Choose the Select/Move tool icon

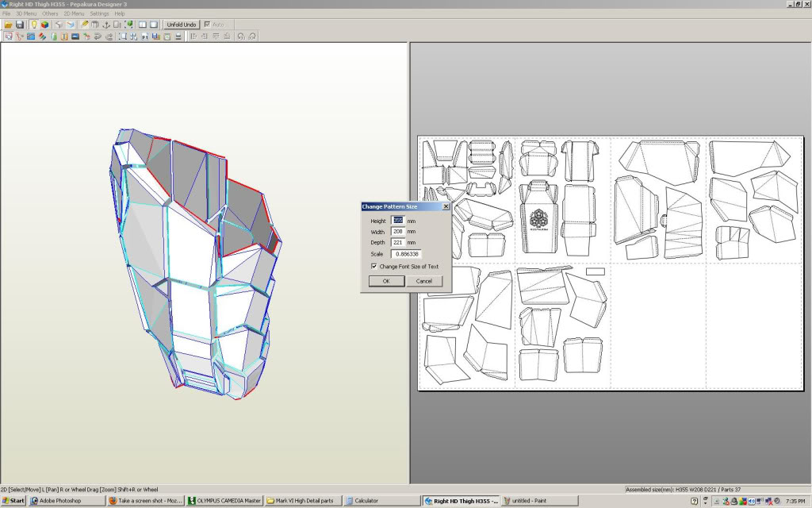point(8,37)
